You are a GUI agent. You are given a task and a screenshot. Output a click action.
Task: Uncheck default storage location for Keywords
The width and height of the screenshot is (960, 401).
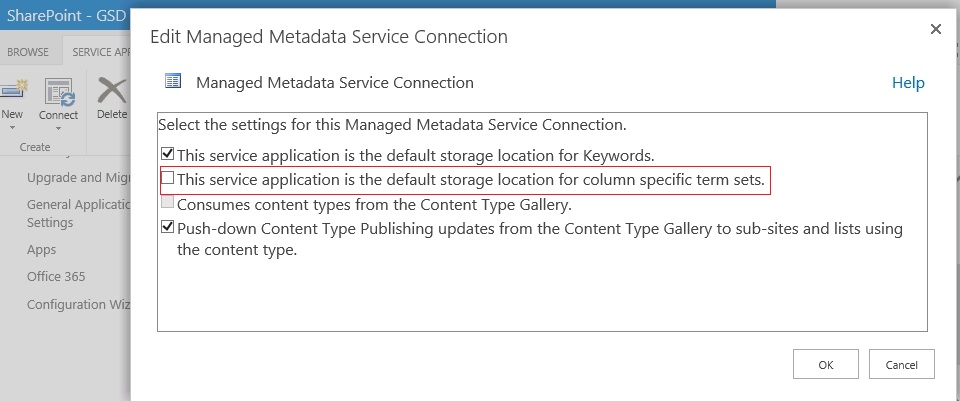pos(168,154)
